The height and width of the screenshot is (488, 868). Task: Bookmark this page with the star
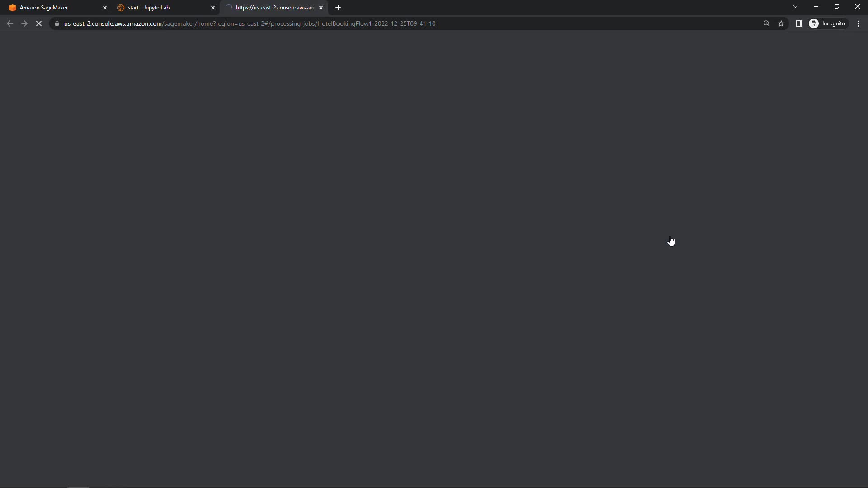(x=781, y=23)
